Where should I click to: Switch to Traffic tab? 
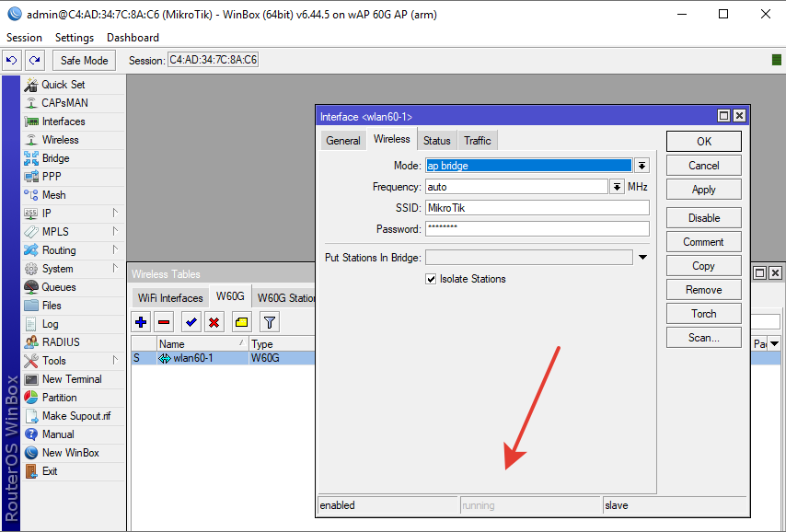pos(477,141)
